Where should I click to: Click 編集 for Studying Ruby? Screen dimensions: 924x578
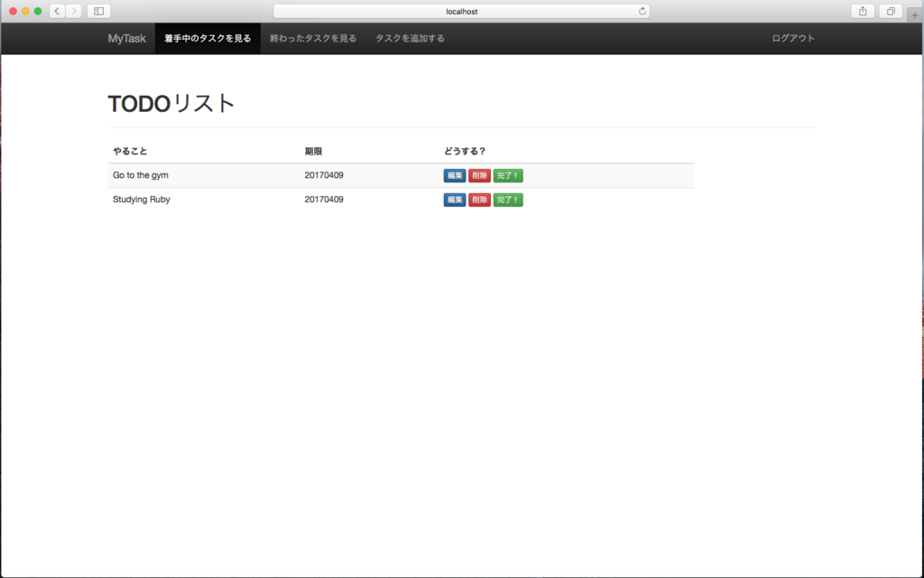coord(455,200)
